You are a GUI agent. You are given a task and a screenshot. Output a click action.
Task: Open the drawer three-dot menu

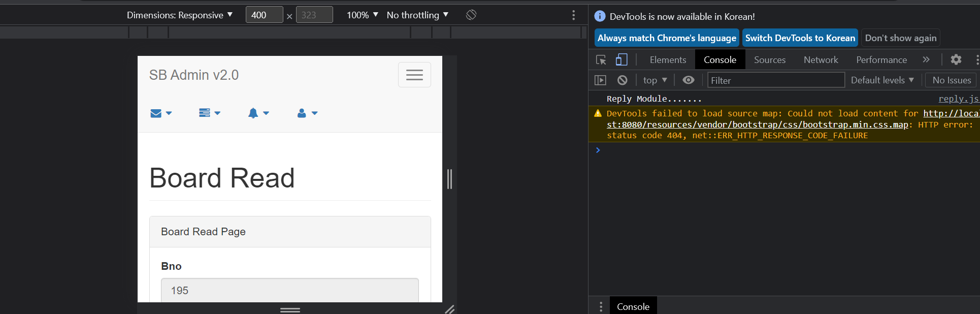[601, 306]
